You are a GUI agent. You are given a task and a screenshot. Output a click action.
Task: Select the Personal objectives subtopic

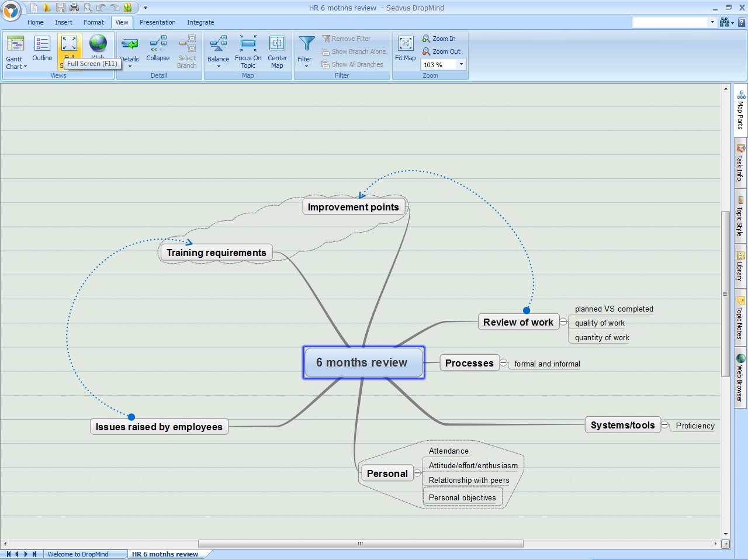coord(462,498)
